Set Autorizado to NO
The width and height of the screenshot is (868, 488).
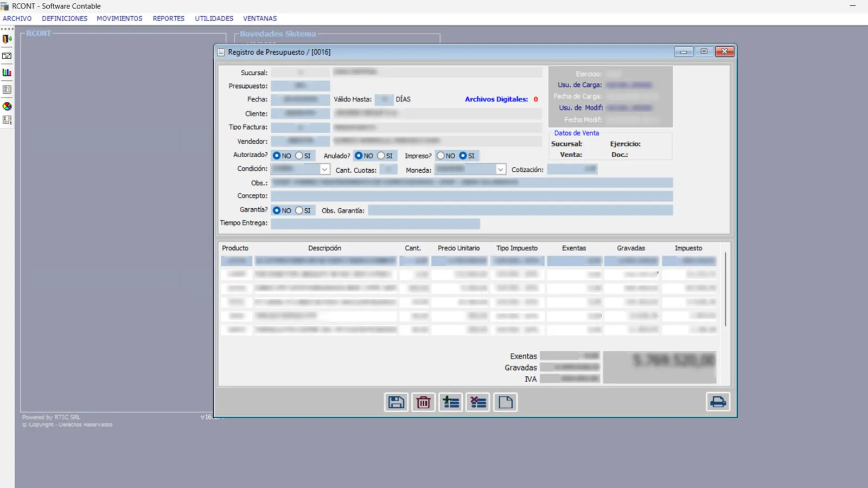coord(277,156)
